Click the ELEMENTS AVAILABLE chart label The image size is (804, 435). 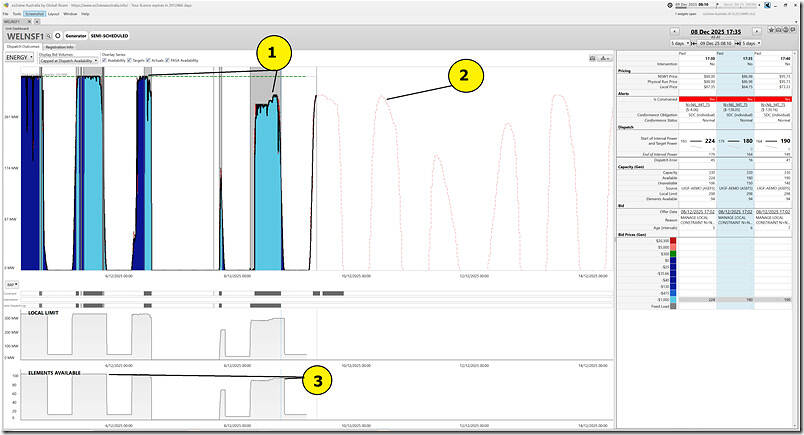click(x=54, y=373)
